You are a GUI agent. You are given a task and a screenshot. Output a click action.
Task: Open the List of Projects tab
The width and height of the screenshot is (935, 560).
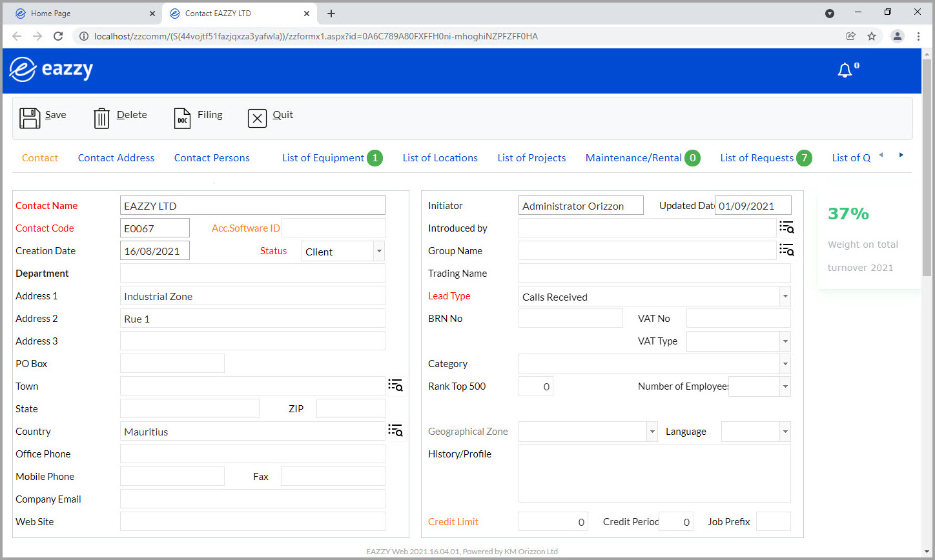pos(531,158)
